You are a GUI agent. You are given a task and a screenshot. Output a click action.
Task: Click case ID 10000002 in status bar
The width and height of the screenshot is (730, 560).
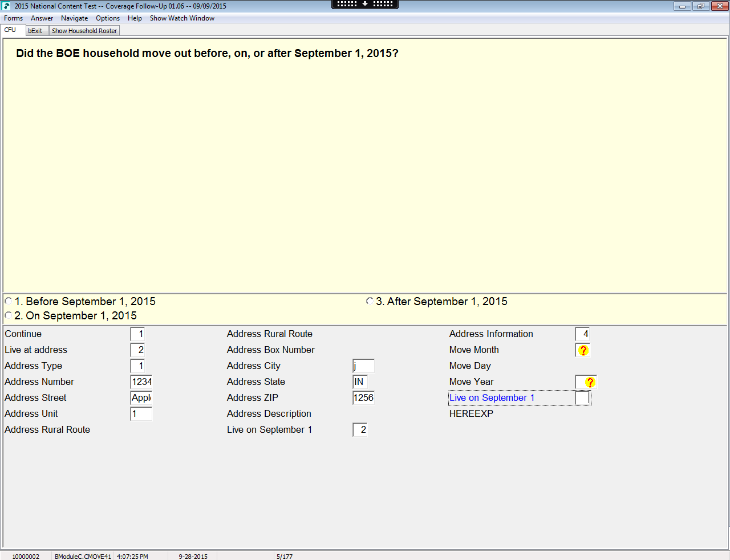pos(26,557)
